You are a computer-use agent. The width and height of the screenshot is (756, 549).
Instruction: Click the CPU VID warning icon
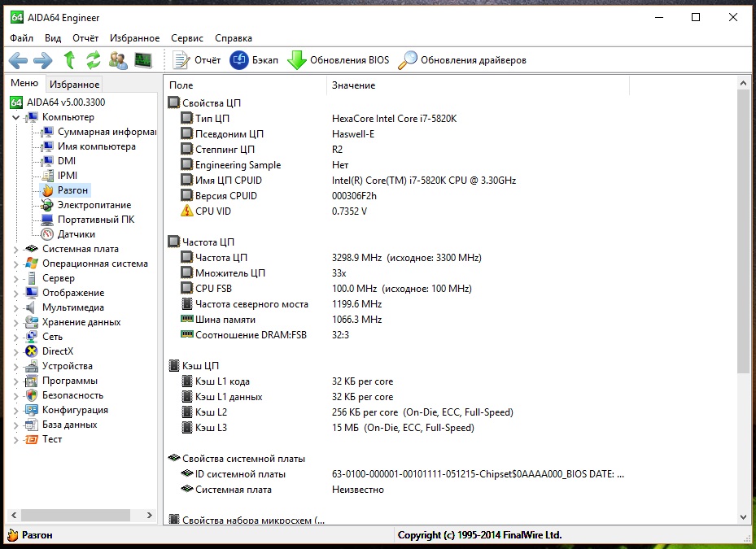(x=186, y=211)
